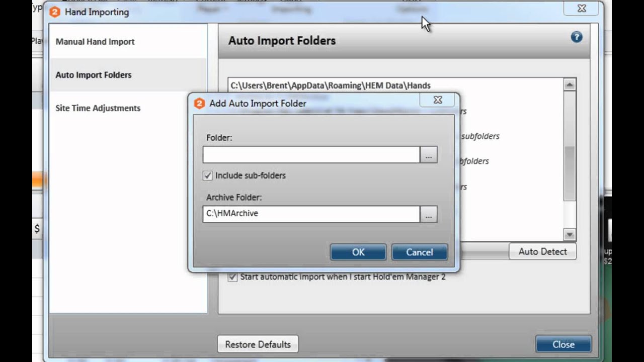Image resolution: width=644 pixels, height=362 pixels.
Task: Close the Hand Importing window
Action: coord(563,344)
